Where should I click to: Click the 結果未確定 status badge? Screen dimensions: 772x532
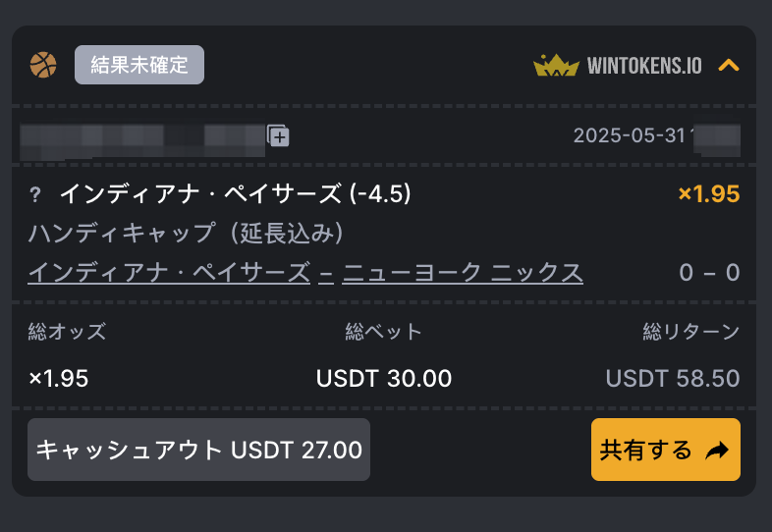click(139, 65)
